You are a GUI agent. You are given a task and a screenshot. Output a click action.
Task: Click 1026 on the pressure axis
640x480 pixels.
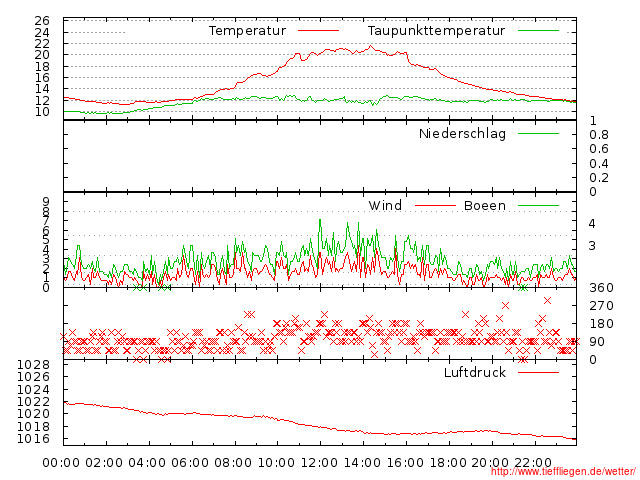[x=33, y=377]
